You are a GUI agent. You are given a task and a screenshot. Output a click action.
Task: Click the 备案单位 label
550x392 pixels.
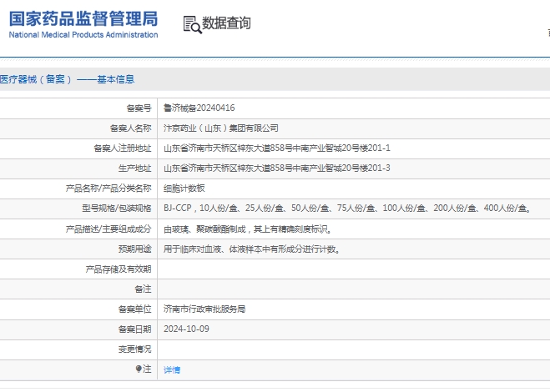134,309
